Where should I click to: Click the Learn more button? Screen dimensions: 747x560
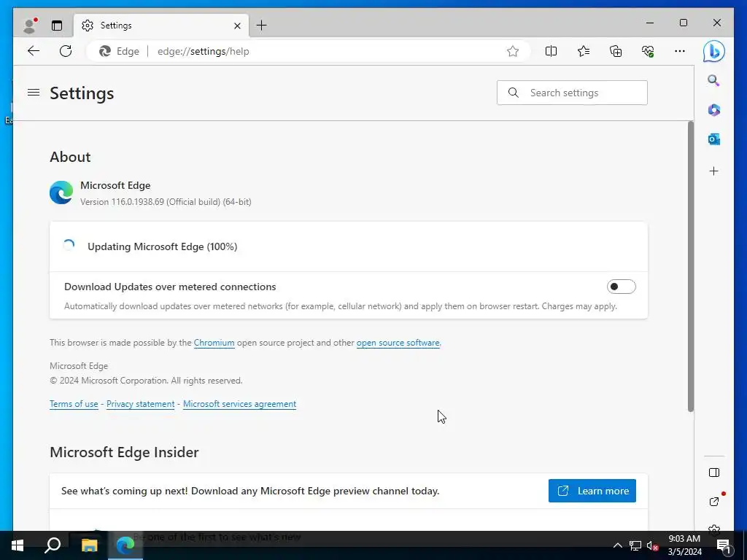[592, 491]
